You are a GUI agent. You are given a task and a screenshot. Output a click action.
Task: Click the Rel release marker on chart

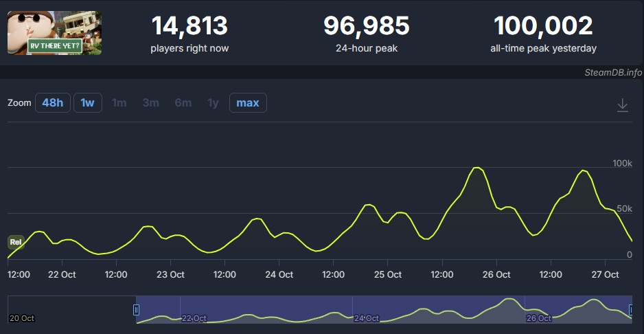(x=16, y=242)
